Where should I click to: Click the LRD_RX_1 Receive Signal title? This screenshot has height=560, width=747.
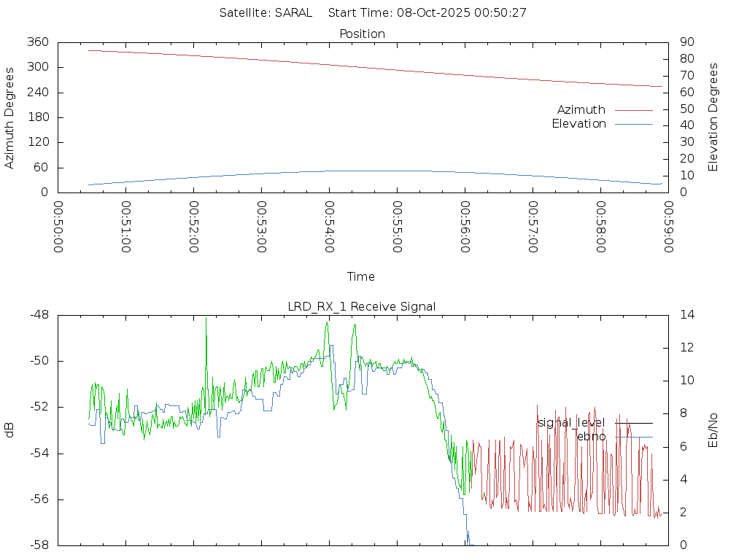click(362, 306)
